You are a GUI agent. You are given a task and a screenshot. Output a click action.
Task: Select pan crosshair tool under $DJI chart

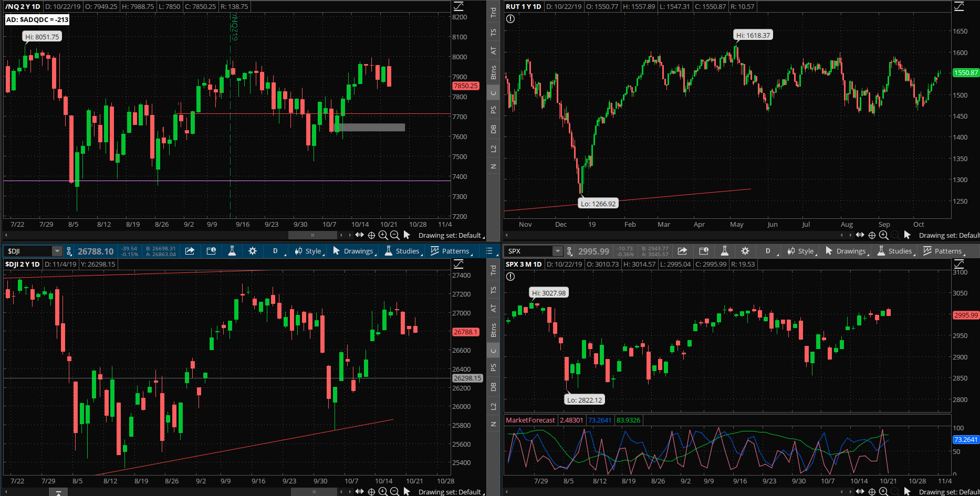tap(371, 492)
